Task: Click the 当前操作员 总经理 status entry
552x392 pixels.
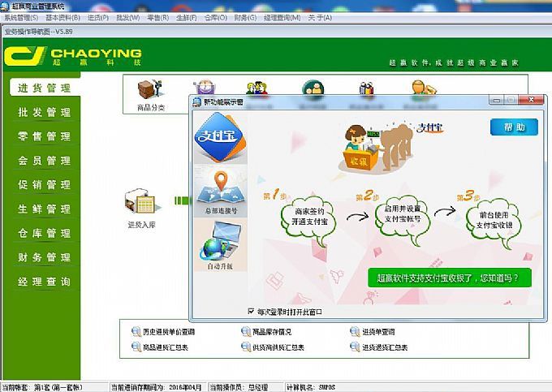Action: pyautogui.click(x=239, y=387)
